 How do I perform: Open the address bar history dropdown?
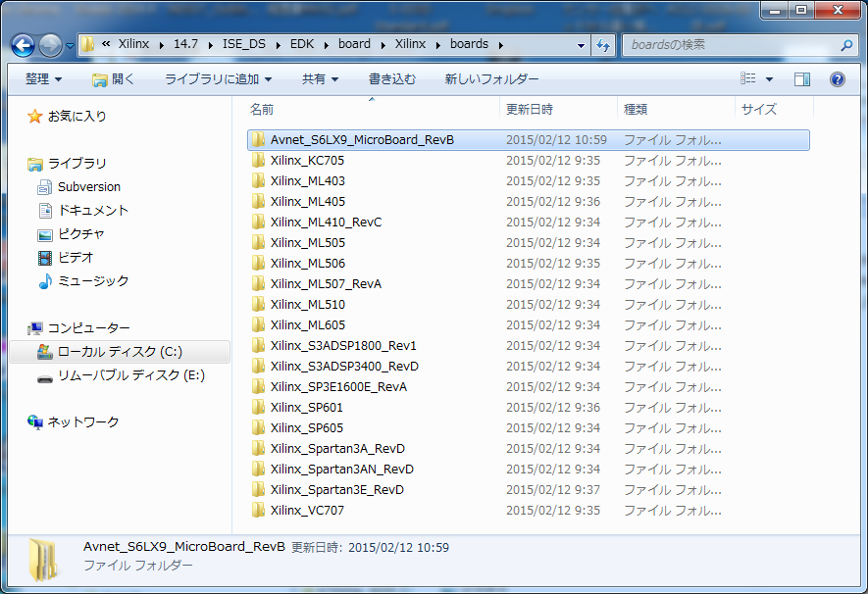pos(581,45)
